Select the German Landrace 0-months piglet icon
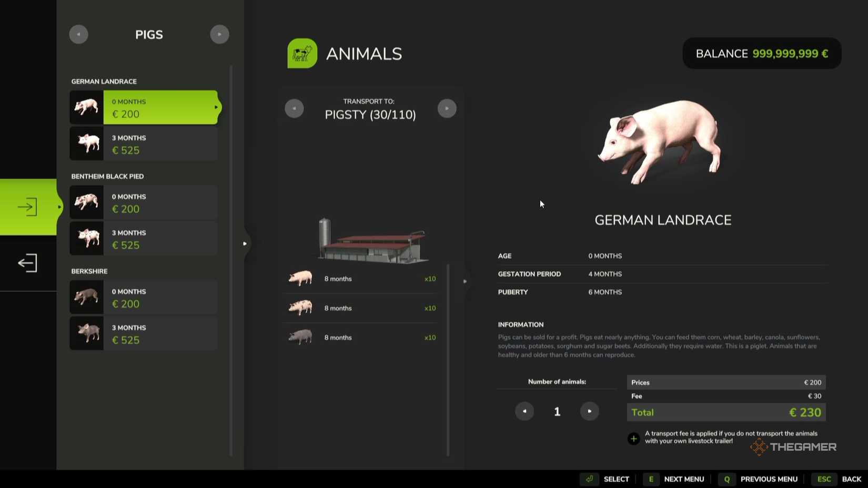The height and width of the screenshot is (488, 868). click(86, 107)
